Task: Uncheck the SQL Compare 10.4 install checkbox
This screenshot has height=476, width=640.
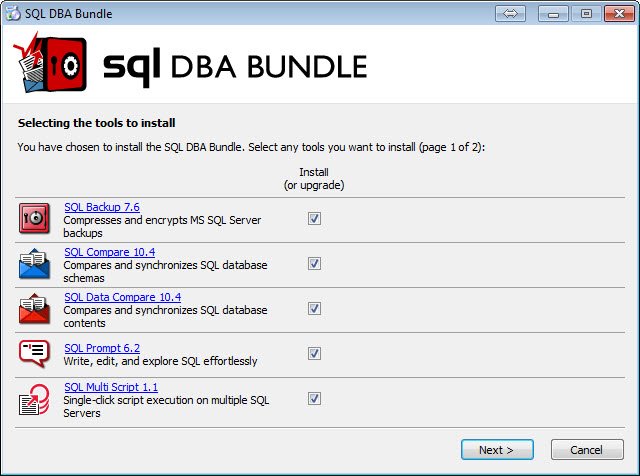Action: click(314, 264)
